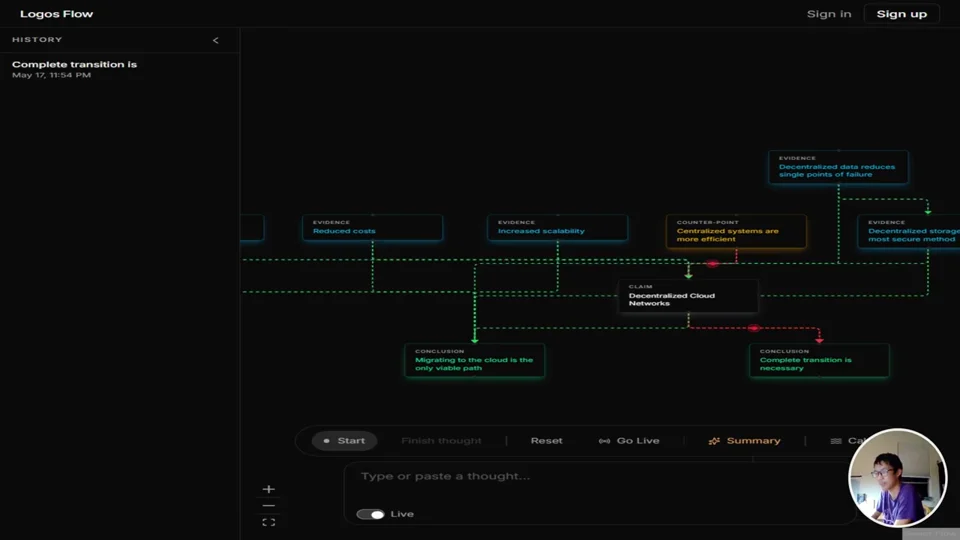This screenshot has height=540, width=960.
Task: Click the Finish thought button
Action: pyautogui.click(x=441, y=441)
